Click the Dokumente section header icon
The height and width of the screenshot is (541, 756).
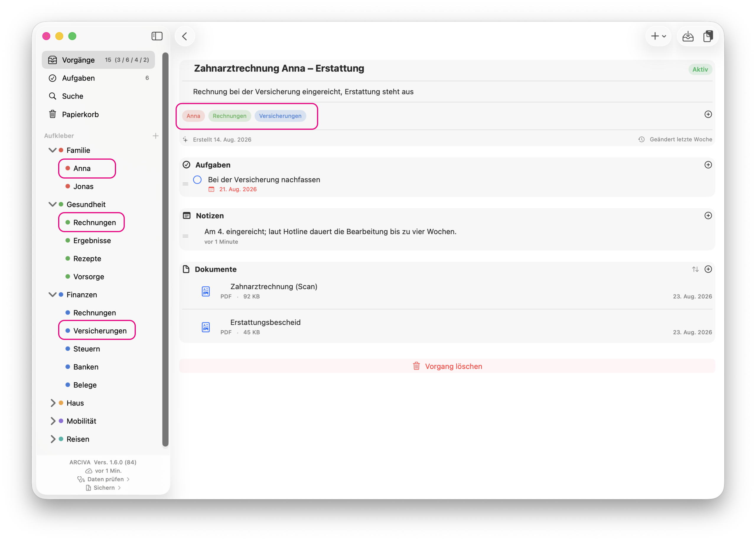[x=186, y=269]
